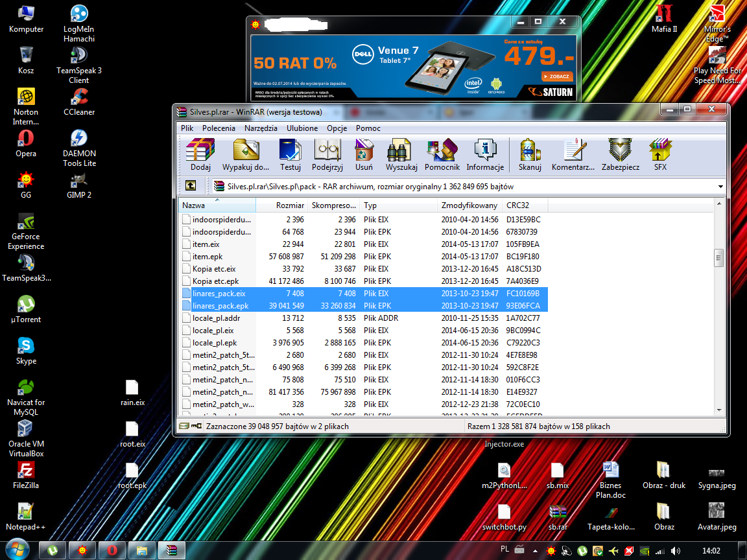Sort list by Nazwa column

pyautogui.click(x=217, y=205)
